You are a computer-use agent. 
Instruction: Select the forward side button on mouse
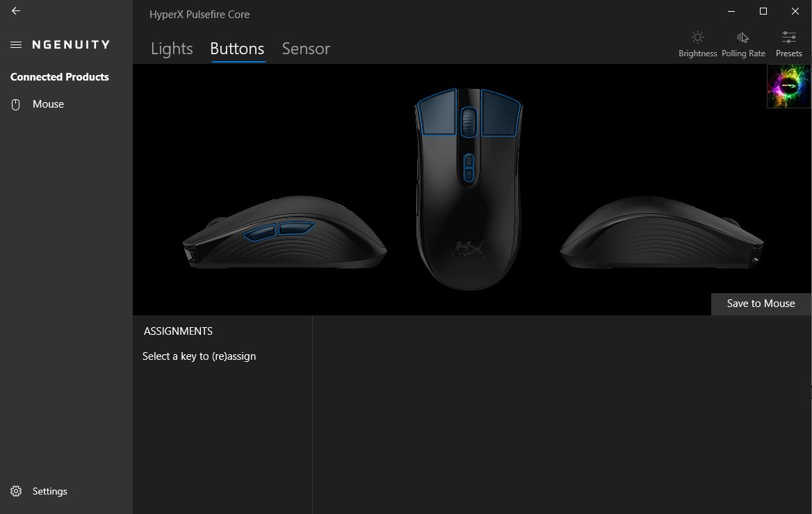[x=260, y=233]
